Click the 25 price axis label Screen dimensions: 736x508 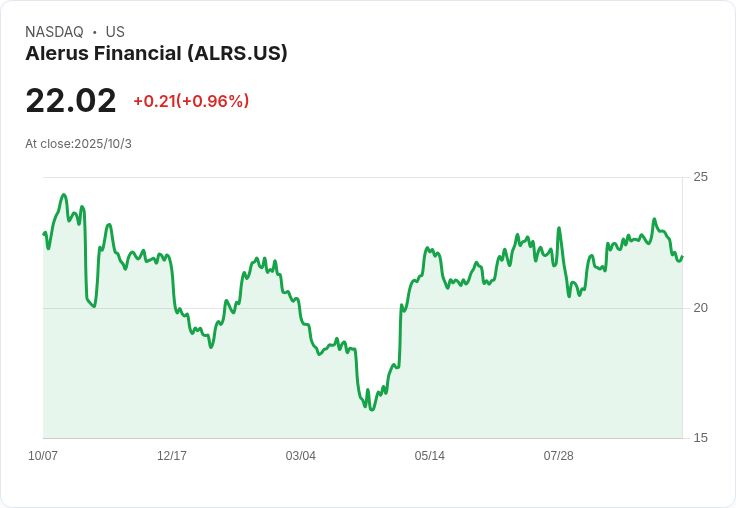[x=700, y=177]
